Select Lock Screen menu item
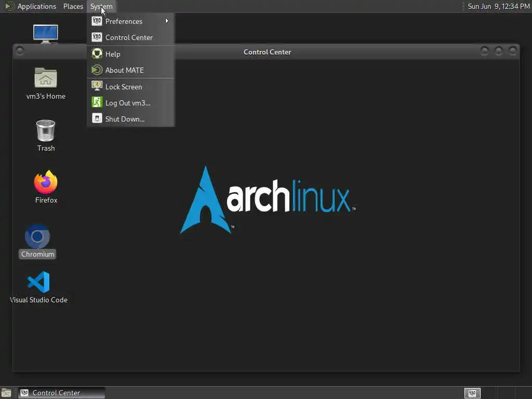Viewport: 532px width, 399px height. [x=130, y=87]
